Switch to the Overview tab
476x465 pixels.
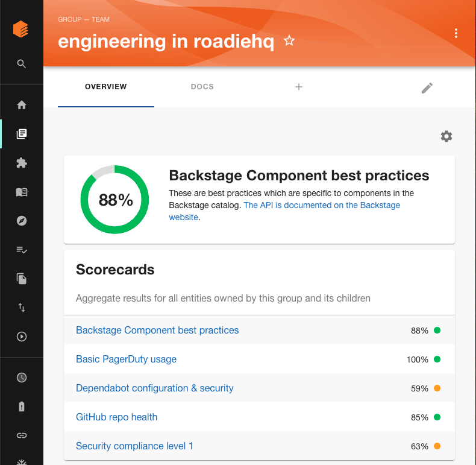click(105, 87)
